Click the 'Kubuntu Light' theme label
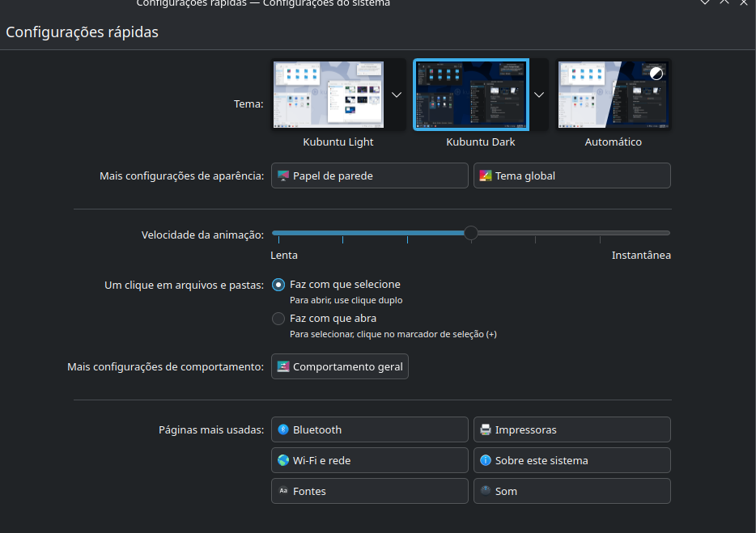This screenshot has width=756, height=533. [x=338, y=142]
